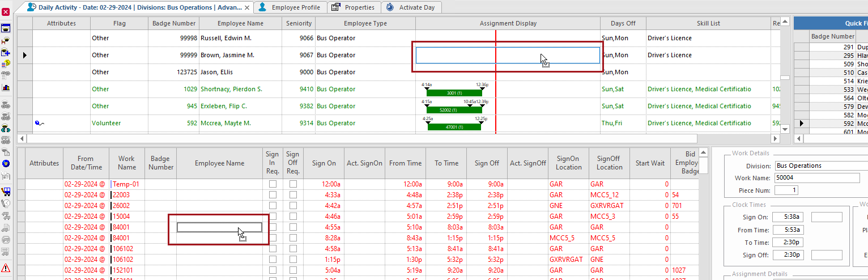Click the blue circle icon in left toolbar
Viewport: 868px width, 280px height.
point(6,163)
